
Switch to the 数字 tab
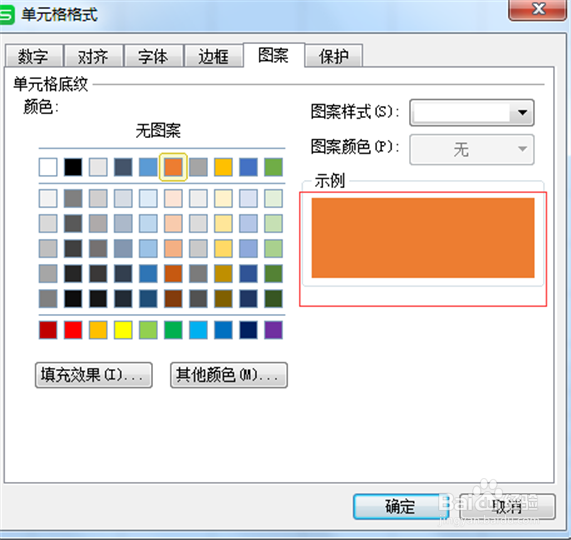point(34,56)
